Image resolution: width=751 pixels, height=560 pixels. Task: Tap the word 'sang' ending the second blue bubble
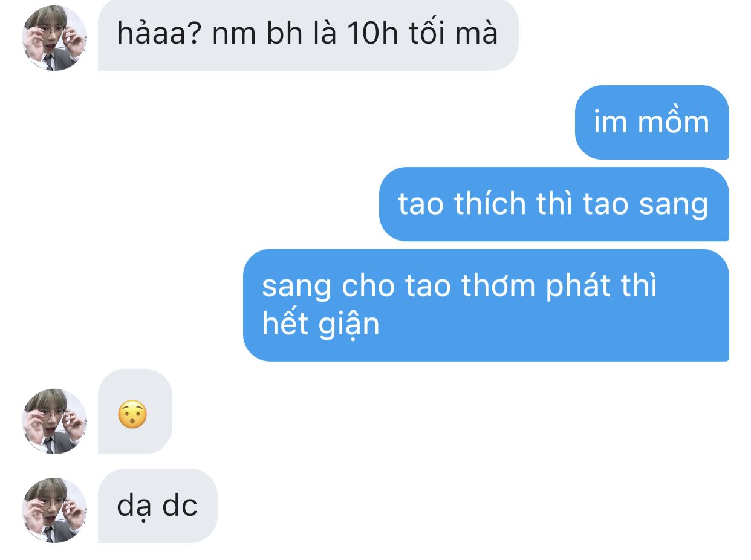click(x=674, y=206)
